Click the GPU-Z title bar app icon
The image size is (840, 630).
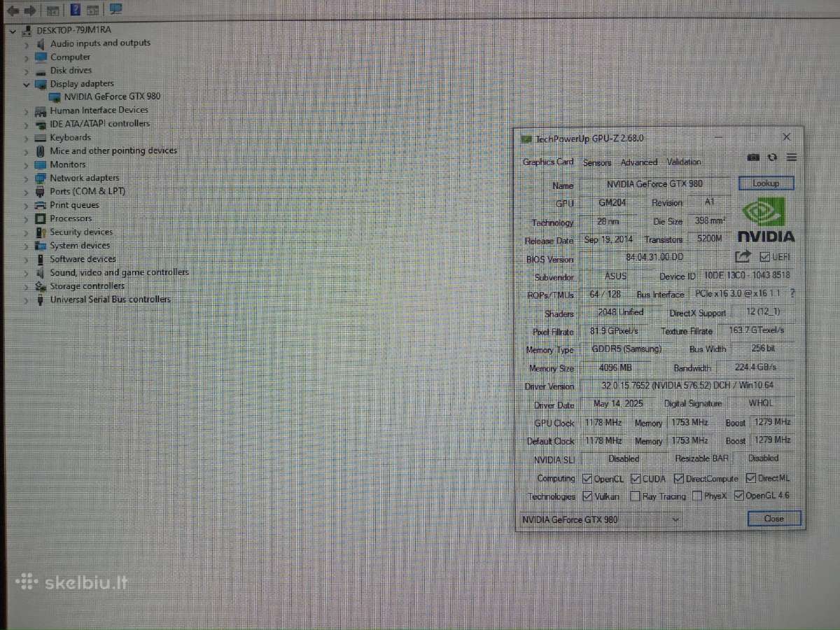pos(526,139)
